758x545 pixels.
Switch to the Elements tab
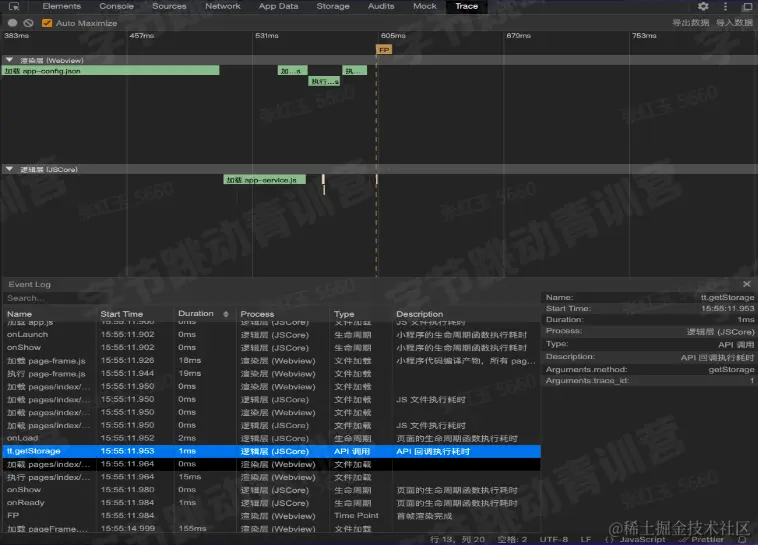tap(61, 6)
